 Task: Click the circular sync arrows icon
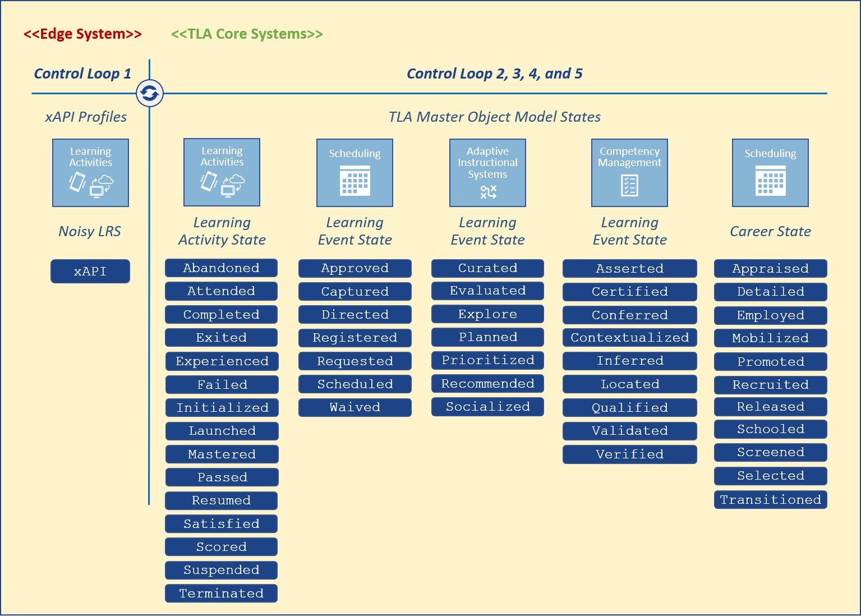tap(150, 93)
